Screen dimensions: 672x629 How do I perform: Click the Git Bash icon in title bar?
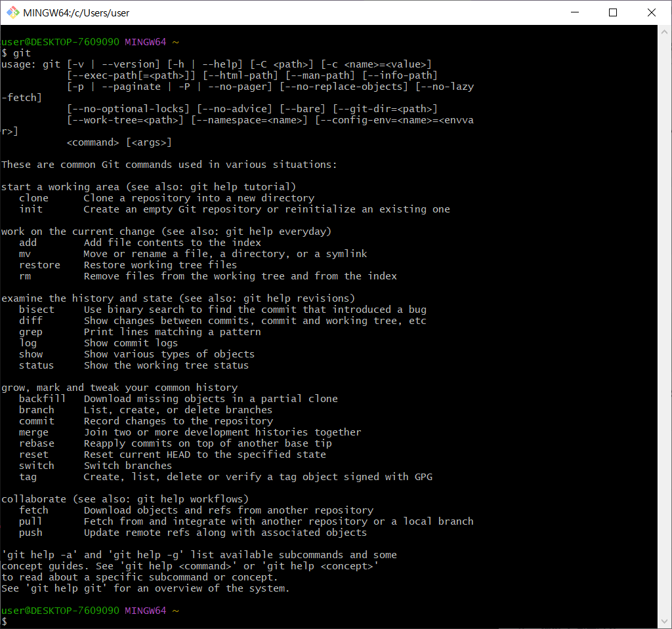pos(13,12)
